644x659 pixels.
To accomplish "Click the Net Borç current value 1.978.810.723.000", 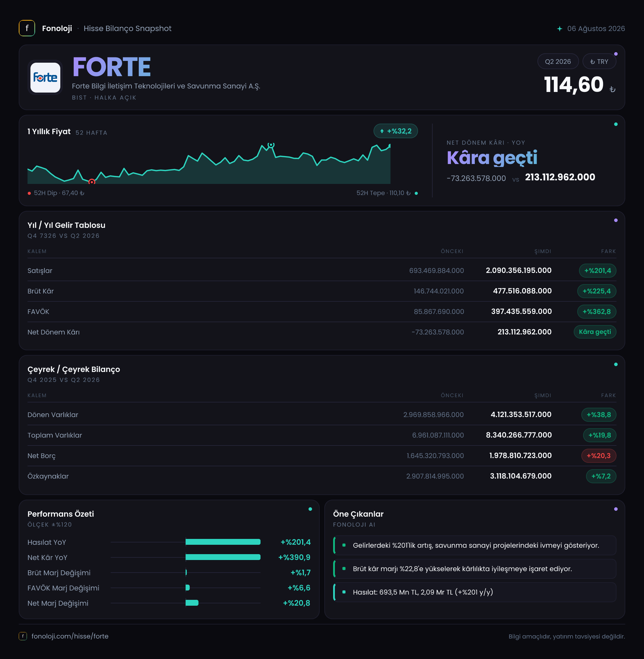I will tap(520, 455).
